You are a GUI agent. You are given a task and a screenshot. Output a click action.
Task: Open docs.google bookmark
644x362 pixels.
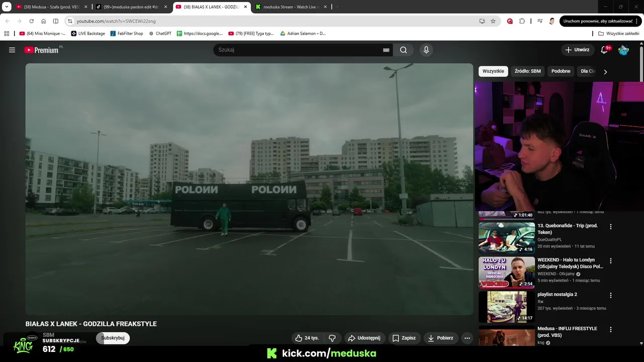point(200,34)
